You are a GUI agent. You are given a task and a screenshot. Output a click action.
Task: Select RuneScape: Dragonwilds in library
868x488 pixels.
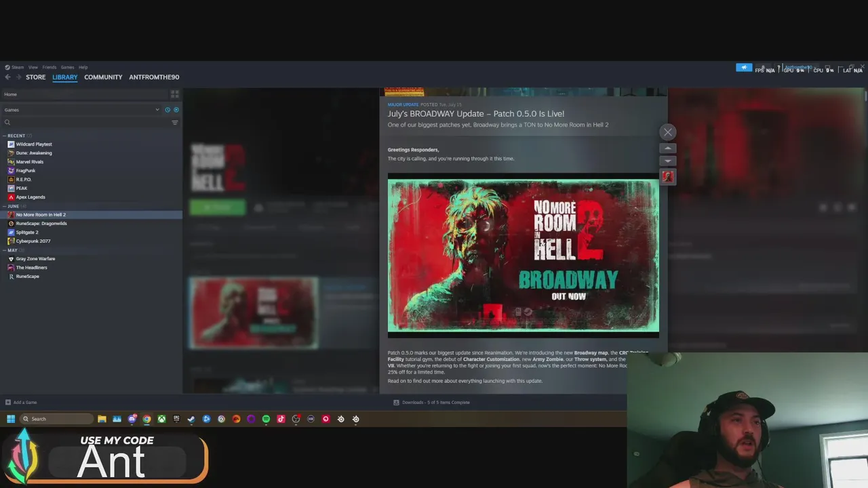tap(41, 224)
